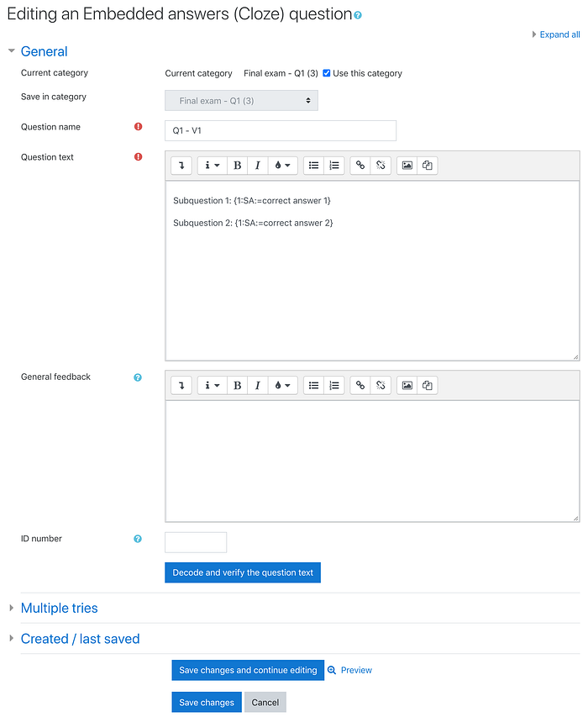Screen dimensions: 588x717
Task: Apply bold in Question text editor
Action: pyautogui.click(x=237, y=166)
